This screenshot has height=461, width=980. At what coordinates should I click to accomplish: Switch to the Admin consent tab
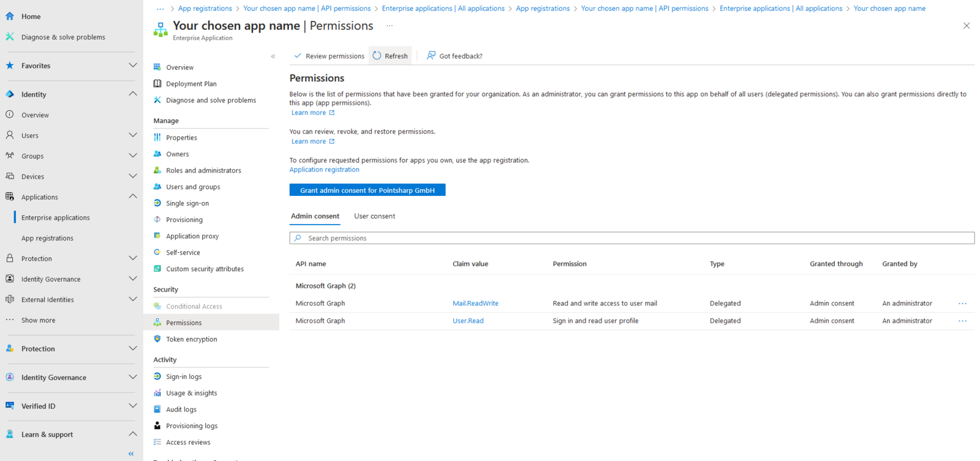(x=315, y=216)
